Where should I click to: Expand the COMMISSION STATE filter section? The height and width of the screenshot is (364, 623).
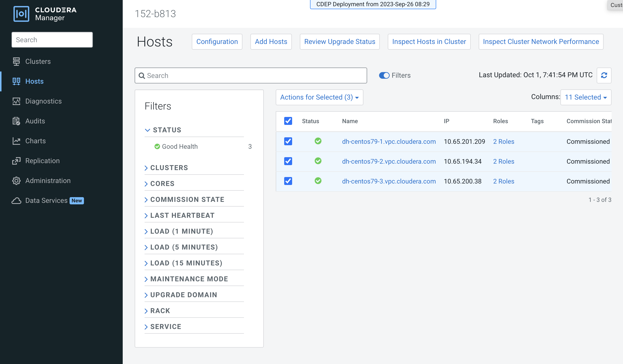point(187,199)
